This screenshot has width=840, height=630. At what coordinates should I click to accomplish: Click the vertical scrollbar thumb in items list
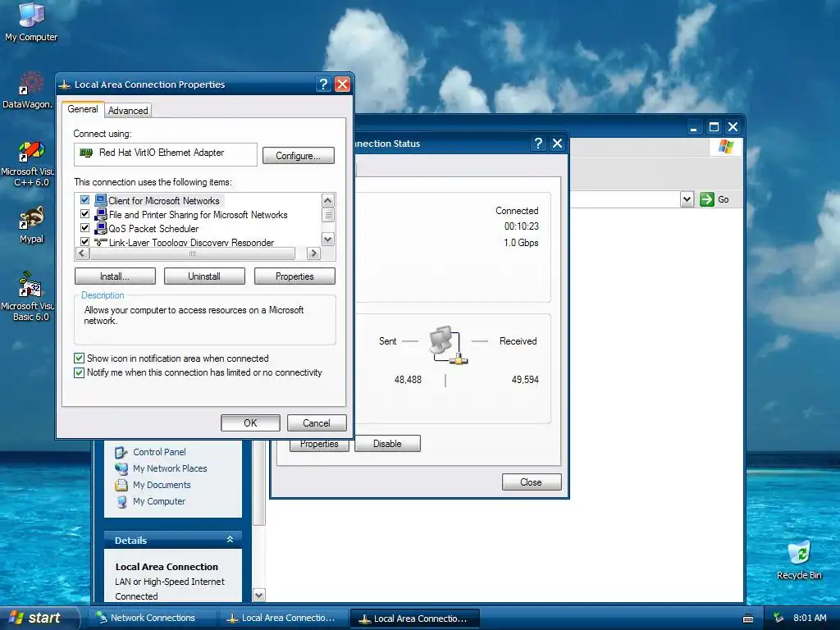[x=328, y=215]
